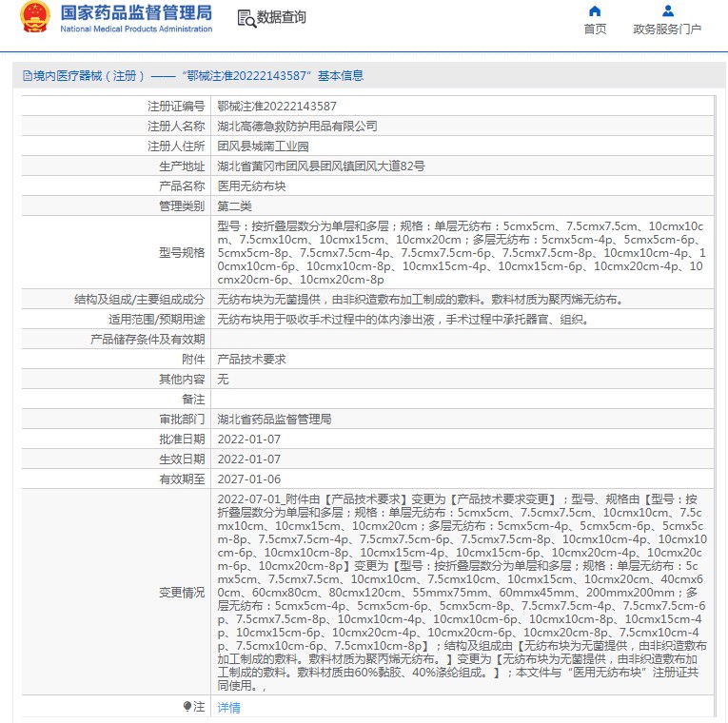Screen dimensions: 728x723
Task: Click the 注册人住所 label
Action: [x=176, y=147]
